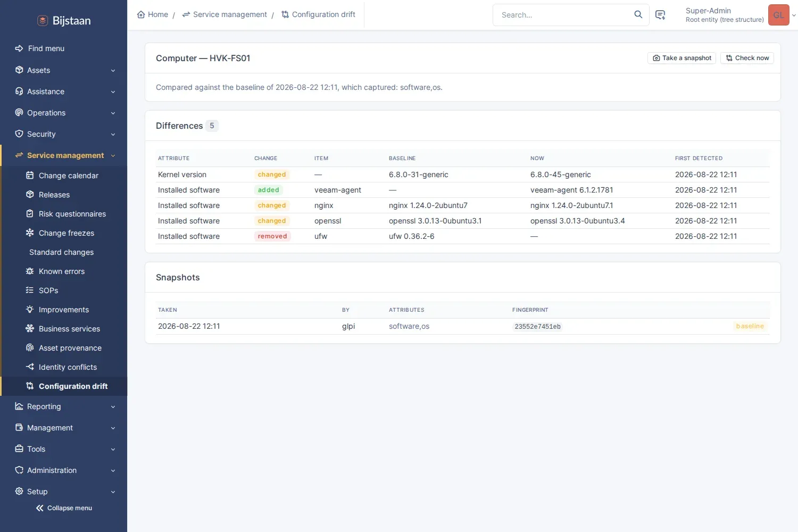Click the Releases box icon
Screen dimensions: 798x532
point(30,195)
